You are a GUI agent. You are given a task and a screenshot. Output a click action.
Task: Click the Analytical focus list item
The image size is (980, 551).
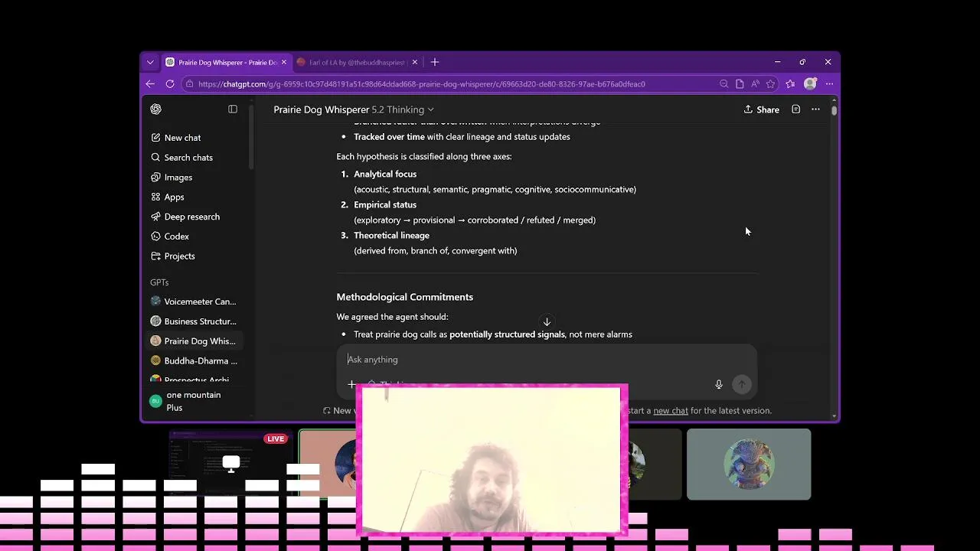[385, 174]
